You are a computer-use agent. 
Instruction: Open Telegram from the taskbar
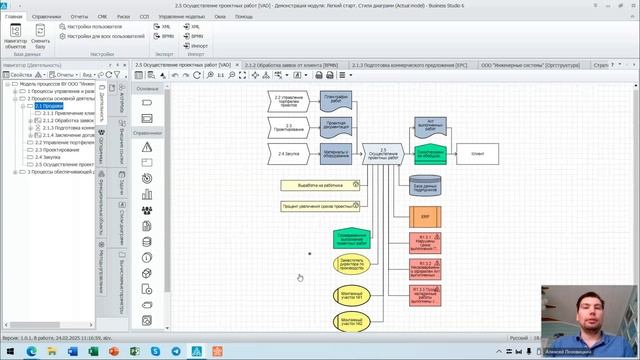point(176,351)
